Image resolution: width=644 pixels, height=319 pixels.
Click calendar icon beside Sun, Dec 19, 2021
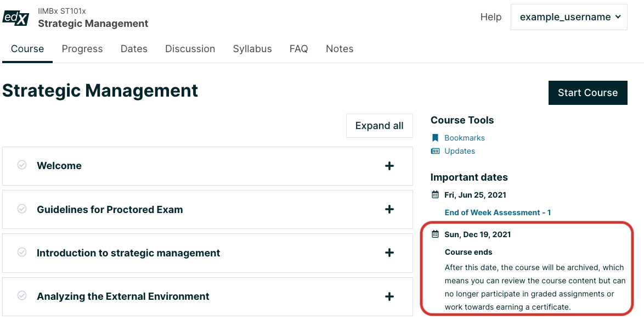436,234
